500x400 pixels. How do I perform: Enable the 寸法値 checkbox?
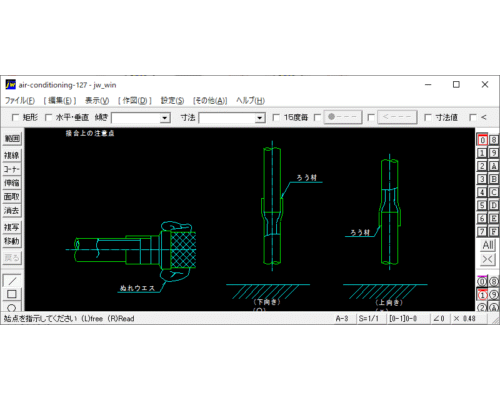coord(428,117)
